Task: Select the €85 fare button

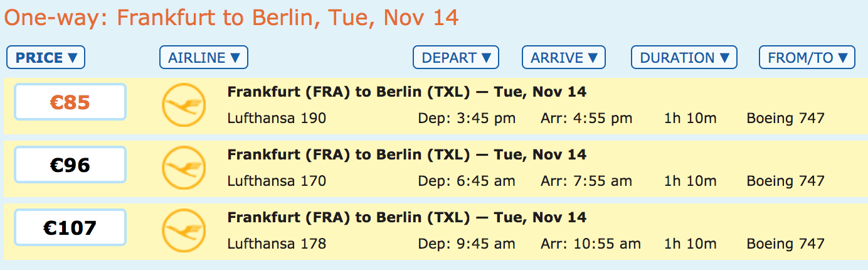Action: (x=70, y=102)
